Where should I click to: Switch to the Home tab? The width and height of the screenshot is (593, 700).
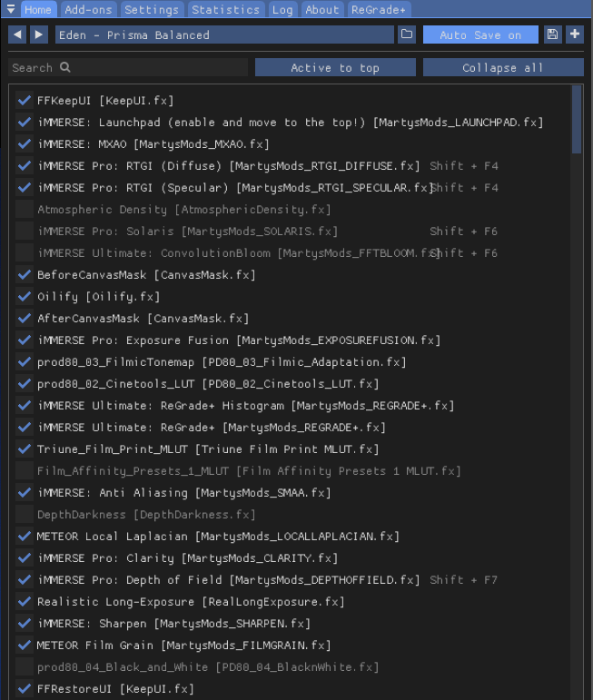(38, 9)
